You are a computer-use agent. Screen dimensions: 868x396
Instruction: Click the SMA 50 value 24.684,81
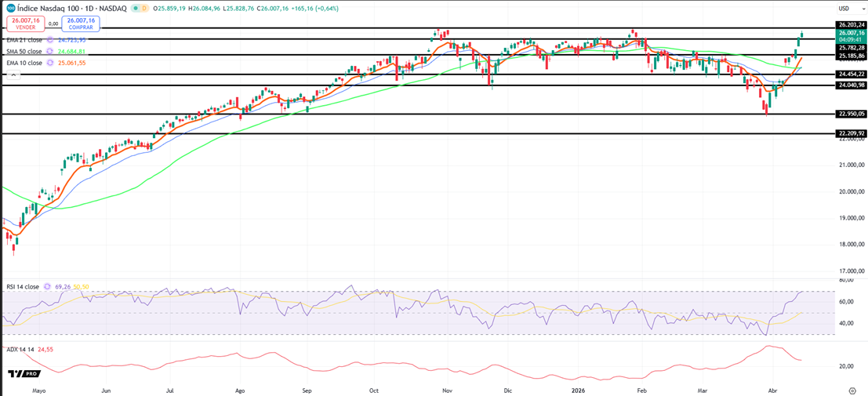click(x=73, y=52)
